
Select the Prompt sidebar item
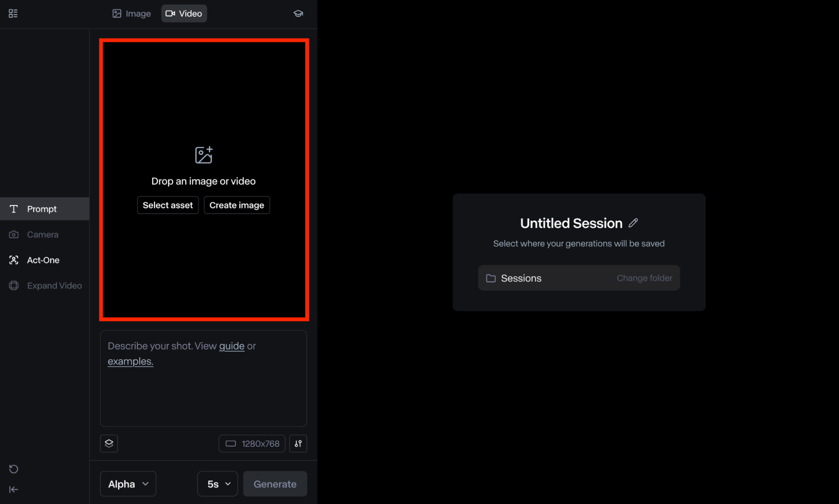[x=44, y=209]
